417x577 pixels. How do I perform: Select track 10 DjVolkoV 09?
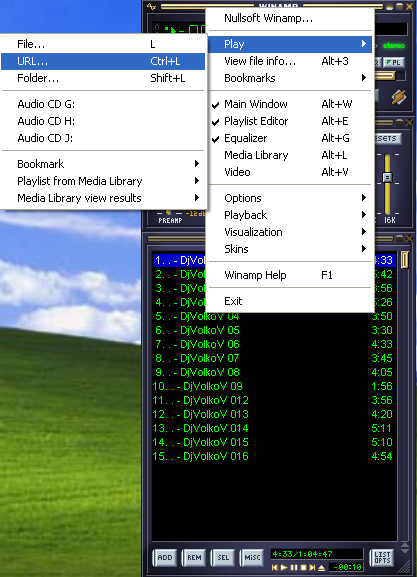pyautogui.click(x=274, y=386)
